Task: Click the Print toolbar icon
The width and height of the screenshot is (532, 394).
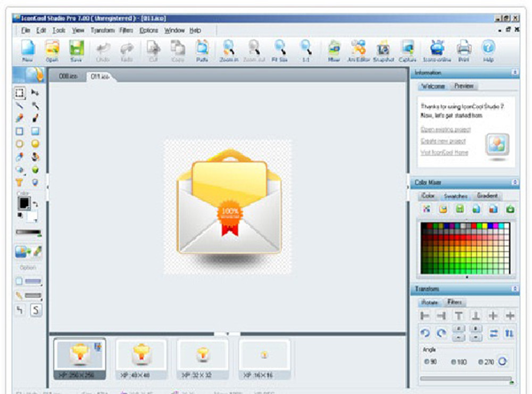Action: click(x=464, y=51)
